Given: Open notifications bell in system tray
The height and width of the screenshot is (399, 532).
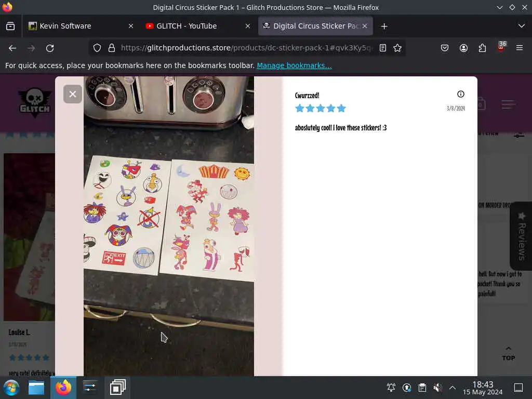Looking at the screenshot, I should click(391, 388).
